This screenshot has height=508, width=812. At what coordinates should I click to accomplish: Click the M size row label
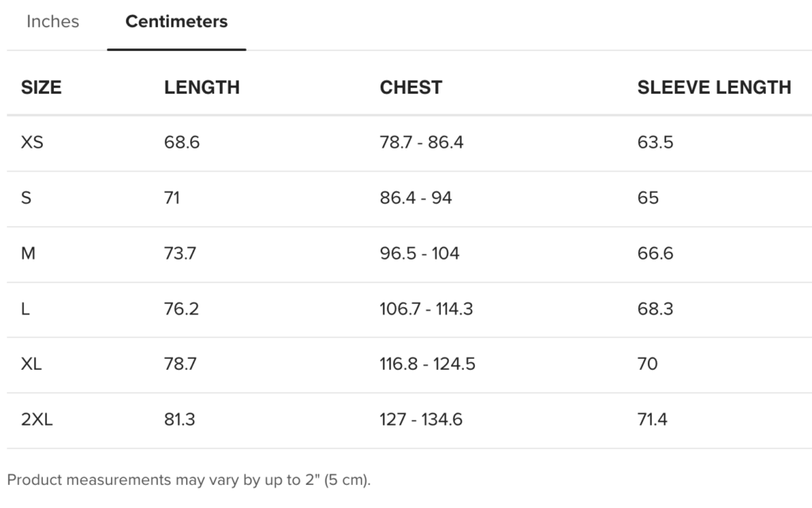[x=29, y=254]
